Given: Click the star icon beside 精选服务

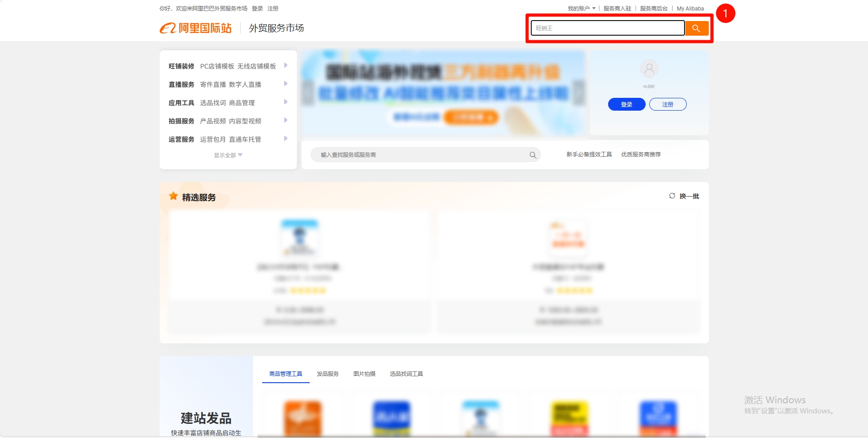Looking at the screenshot, I should (x=173, y=197).
